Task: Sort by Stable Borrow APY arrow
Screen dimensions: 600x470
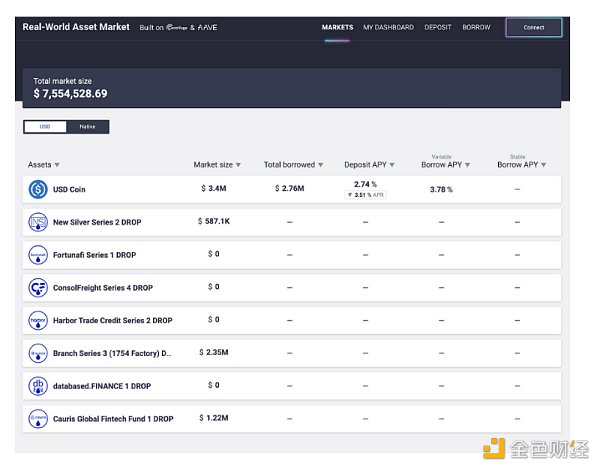Action: (543, 165)
